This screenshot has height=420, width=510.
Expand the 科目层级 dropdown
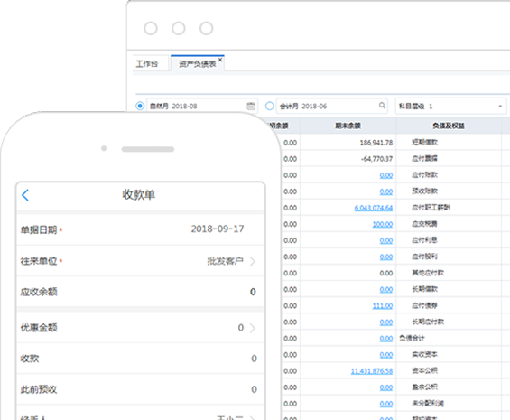[x=500, y=107]
